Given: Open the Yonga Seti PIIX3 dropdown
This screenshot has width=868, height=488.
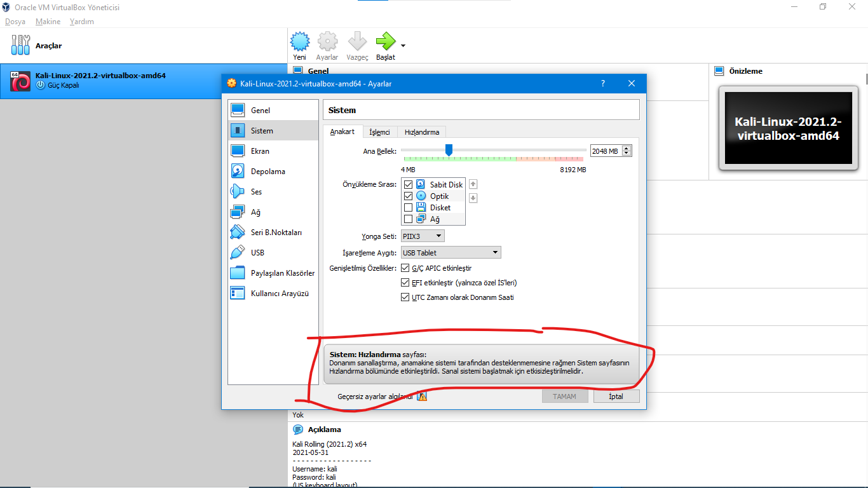Looking at the screenshot, I should pyautogui.click(x=423, y=236).
